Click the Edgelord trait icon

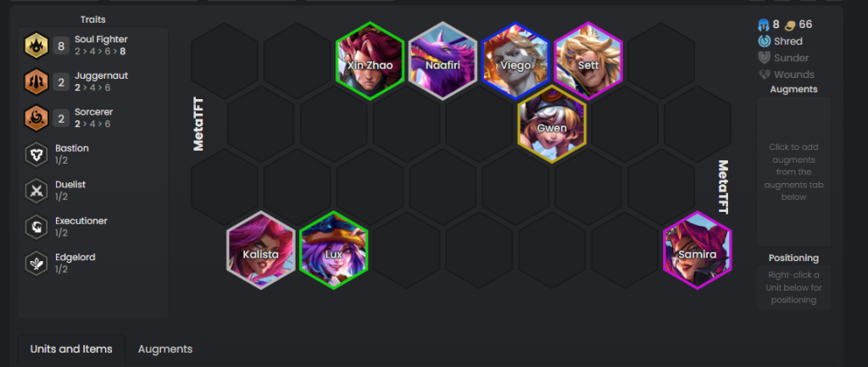click(36, 264)
